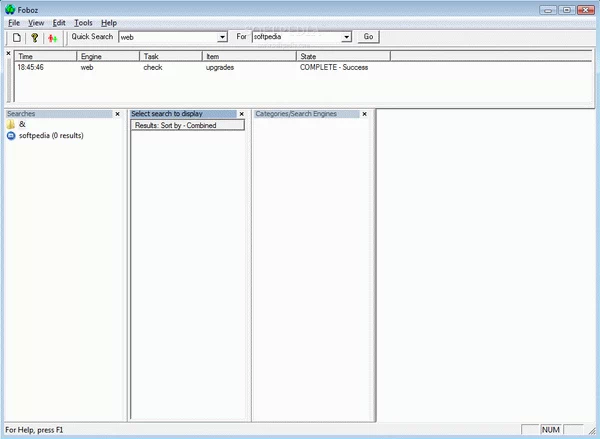Click the Task column header
The image size is (600, 439).
(171, 56)
